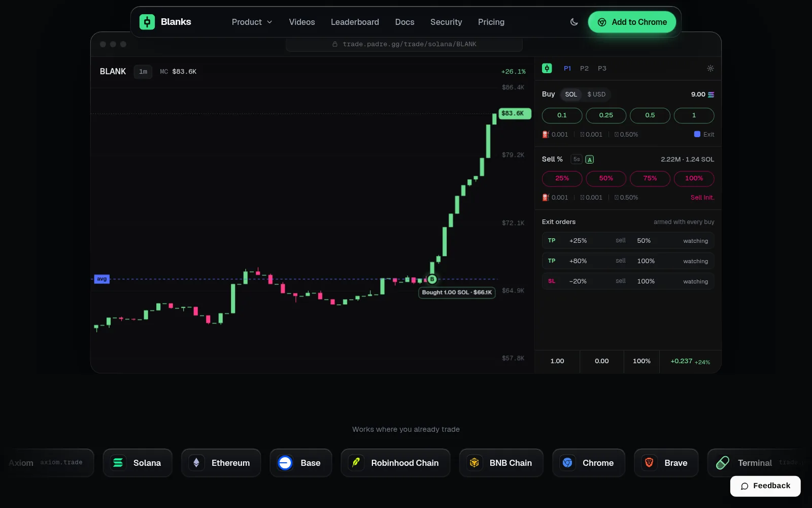812x508 pixels.
Task: Select the SL −20% exit order row
Action: click(x=628, y=281)
